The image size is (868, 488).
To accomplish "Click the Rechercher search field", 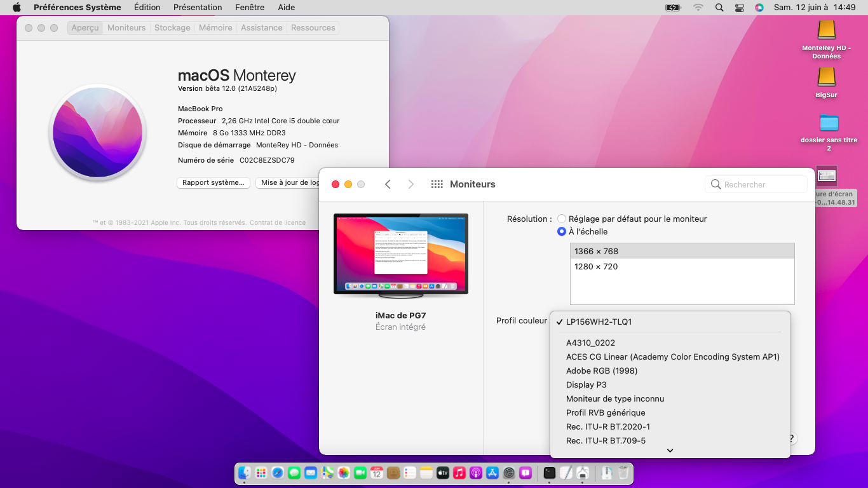I will (x=756, y=184).
